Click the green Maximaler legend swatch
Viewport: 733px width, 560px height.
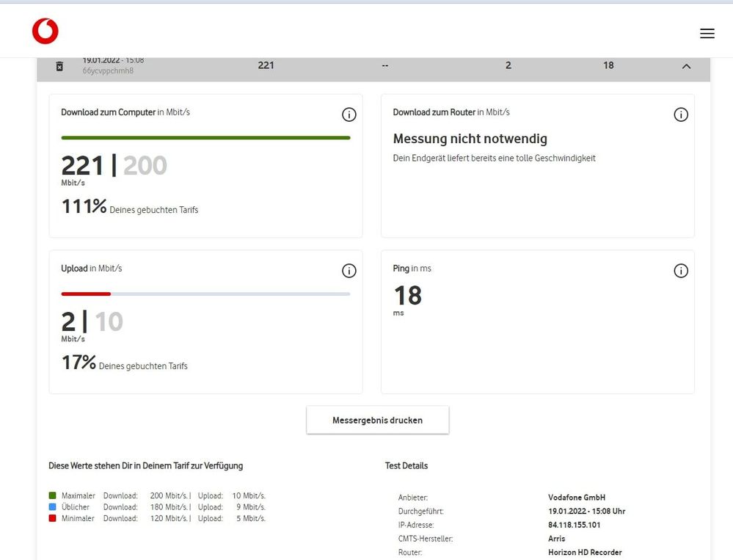tap(52, 495)
